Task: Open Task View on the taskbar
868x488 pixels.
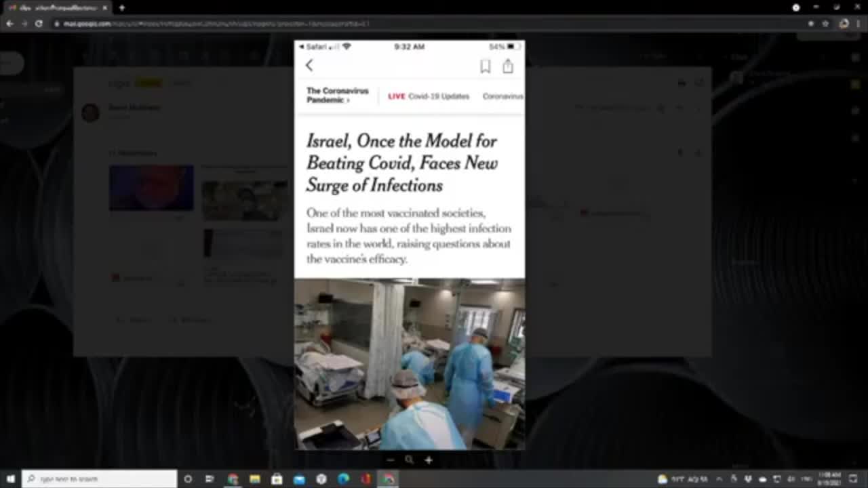Action: click(x=210, y=479)
